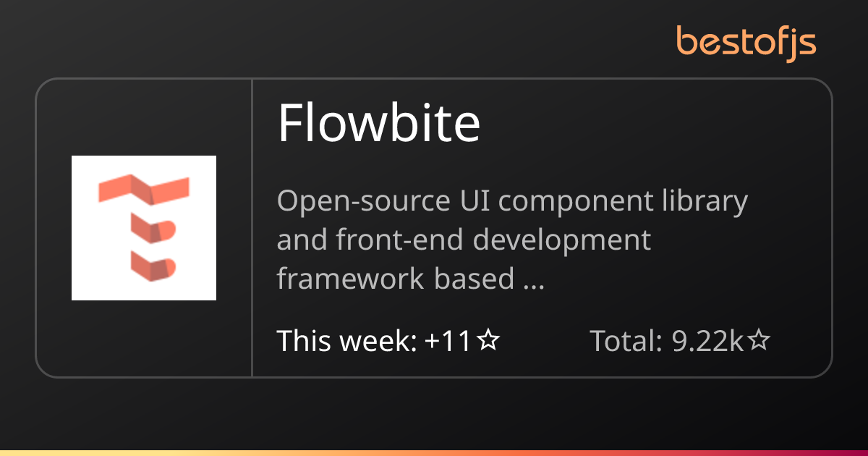Expand the truncated description ellipsis

coord(533,279)
